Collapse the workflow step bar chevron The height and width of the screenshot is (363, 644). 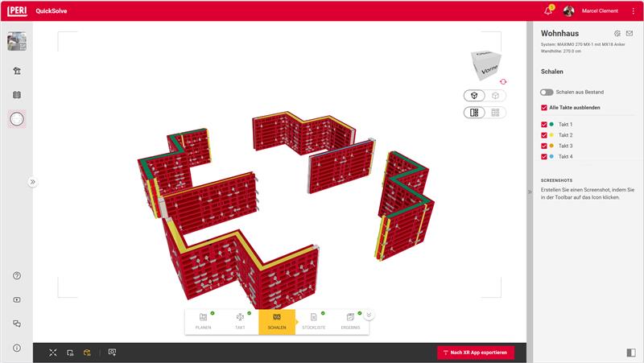(369, 315)
